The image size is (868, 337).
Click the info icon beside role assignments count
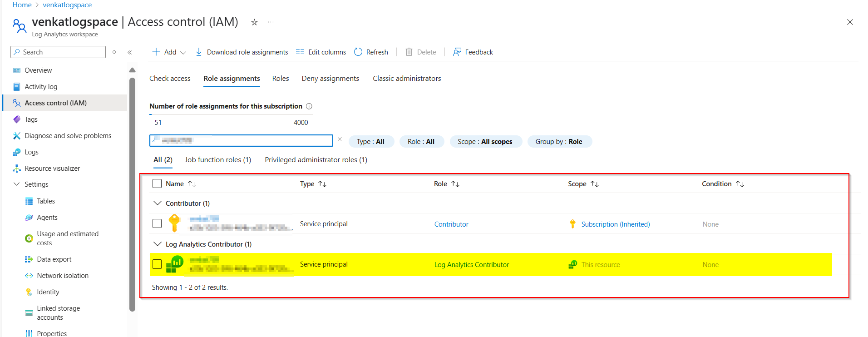tap(309, 106)
